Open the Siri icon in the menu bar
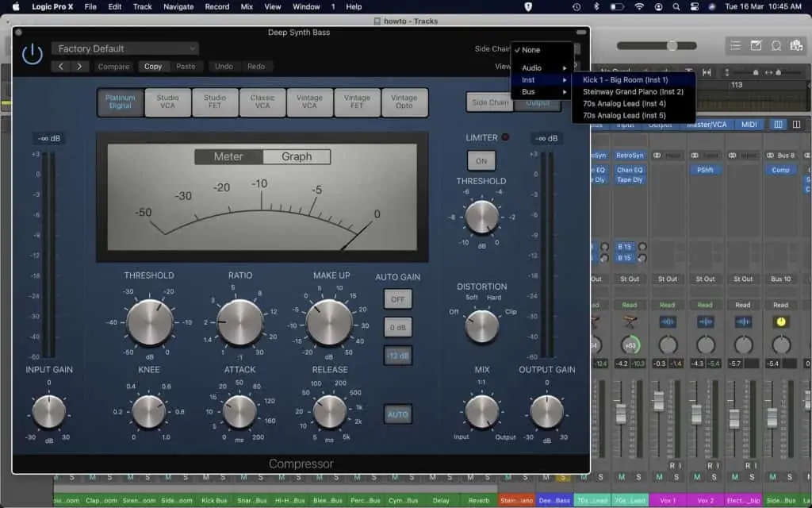Viewport: 812px width, 508px height. click(712, 6)
